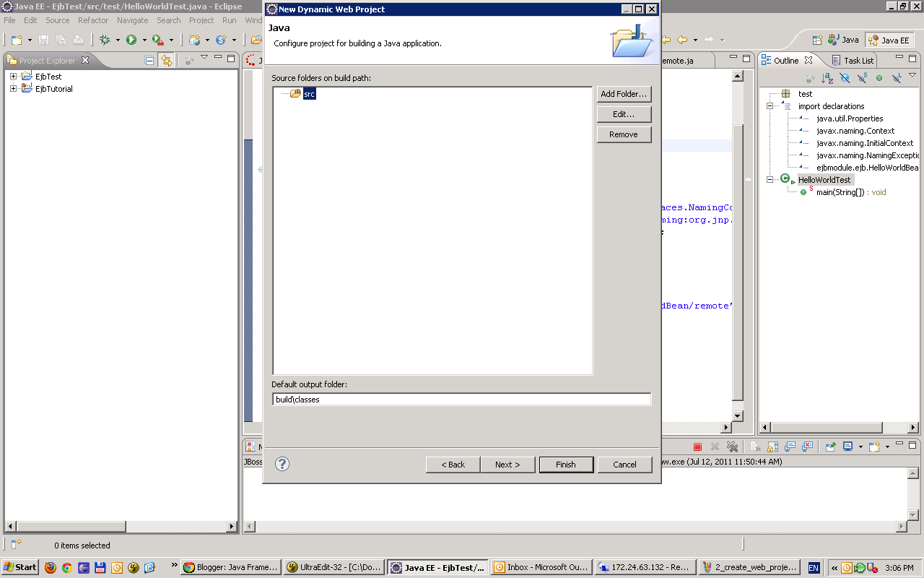Select the src source folder
Screen dimensions: 924x578
coord(309,94)
